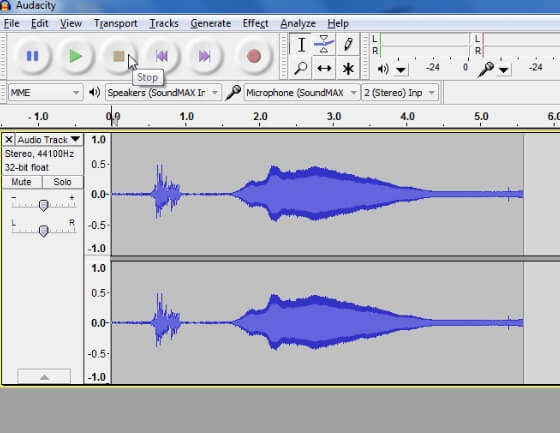Screen dimensions: 560x433
Task: Select the Draw pencil tool
Action: (348, 44)
